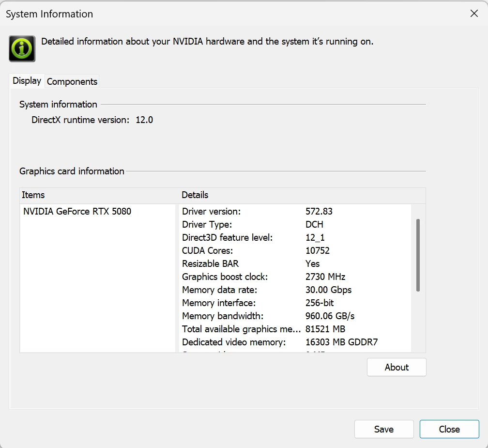Screen dimensions: 488x448
Task: Click the Driver version label
Action: coord(211,211)
